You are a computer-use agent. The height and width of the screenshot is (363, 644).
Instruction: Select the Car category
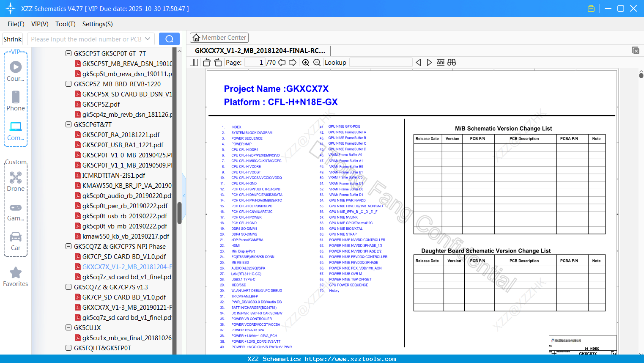(16, 242)
